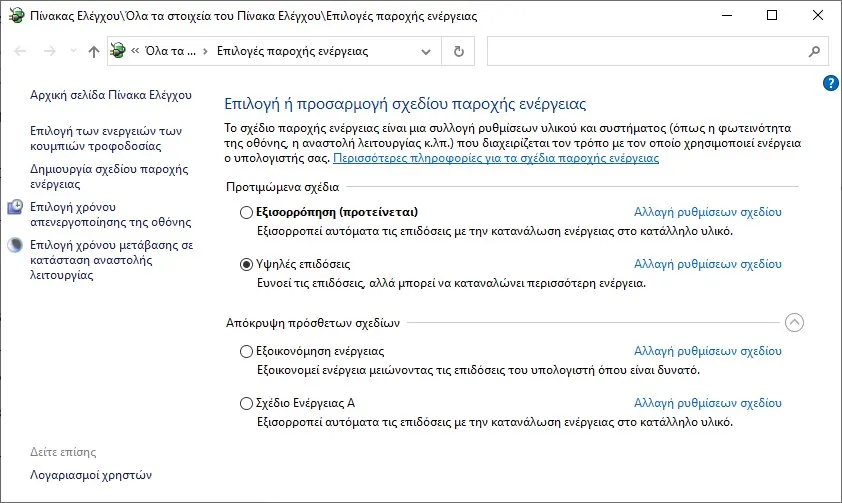Screen dimensions: 842x503
Task: Click the search magnifier icon
Action: 815,52
